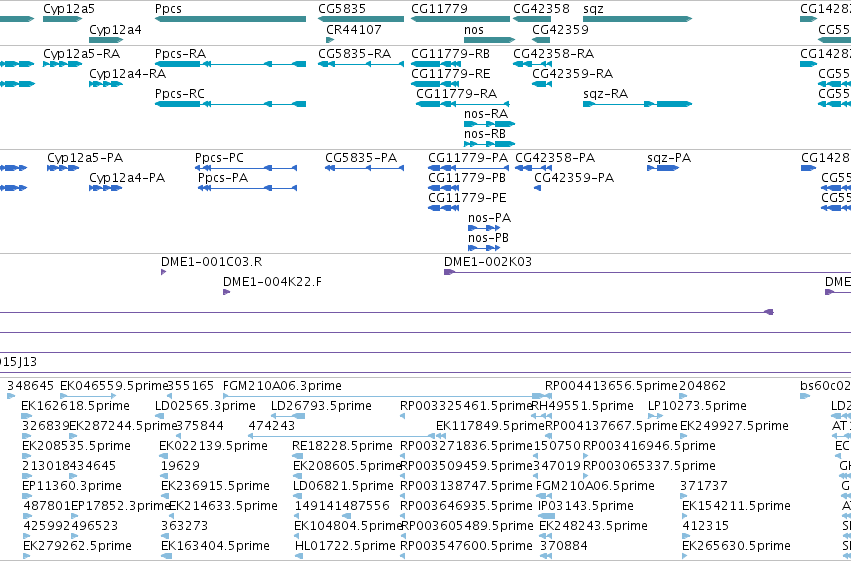Image resolution: width=851 pixels, height=561 pixels.
Task: Select the CG11779-RB transcript
Action: 436,64
